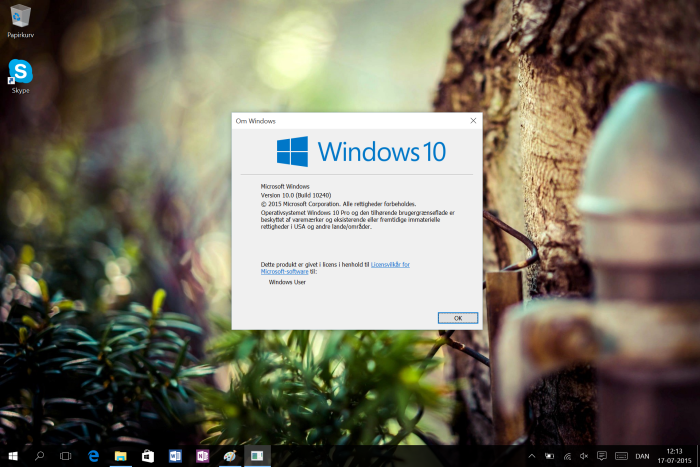Click the Windows User licensee text
Image resolution: width=700 pixels, height=467 pixels.
tap(287, 282)
